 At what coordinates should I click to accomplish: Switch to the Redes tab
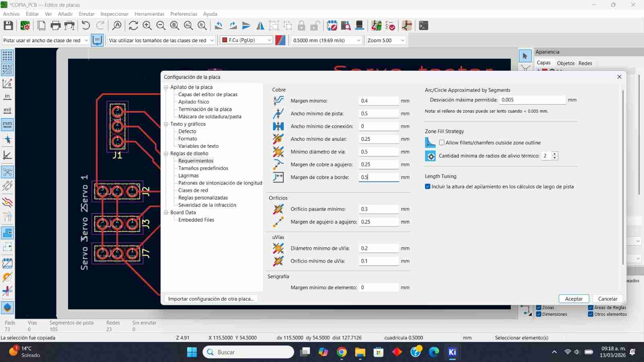(585, 63)
